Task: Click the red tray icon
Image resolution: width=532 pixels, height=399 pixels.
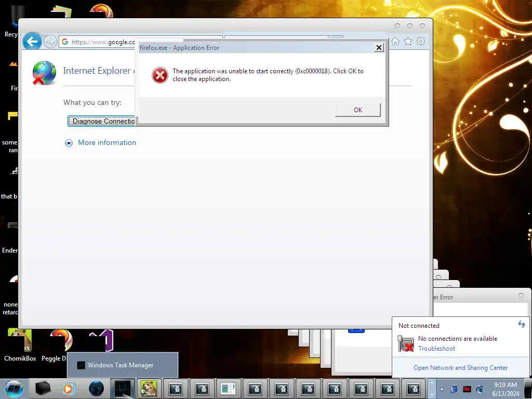Action: (x=467, y=389)
